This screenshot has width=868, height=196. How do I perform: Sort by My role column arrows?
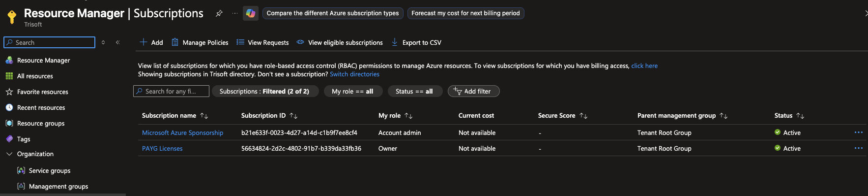point(408,116)
